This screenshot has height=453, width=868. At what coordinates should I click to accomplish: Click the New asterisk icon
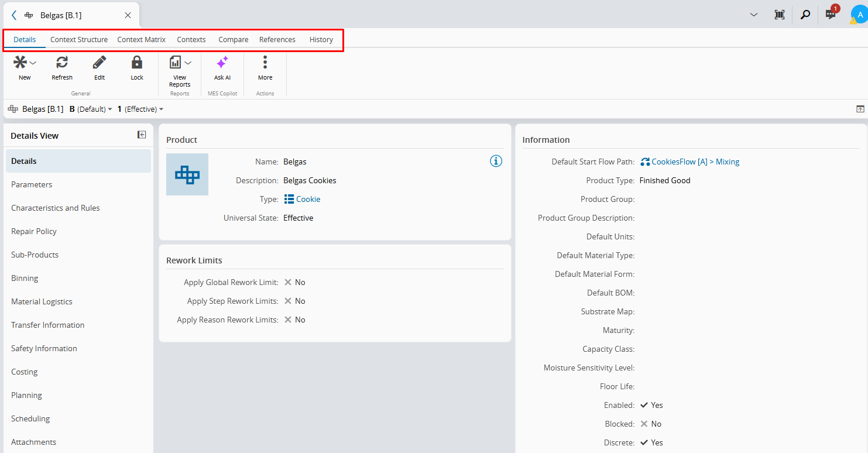coord(20,62)
